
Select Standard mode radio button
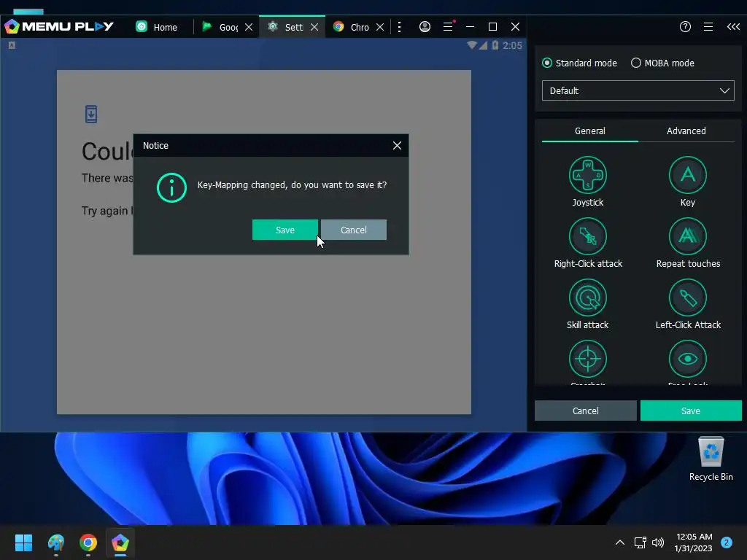pos(547,63)
